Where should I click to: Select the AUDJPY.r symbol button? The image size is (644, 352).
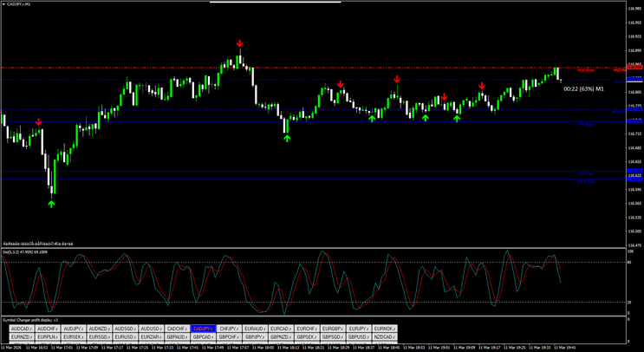74,329
